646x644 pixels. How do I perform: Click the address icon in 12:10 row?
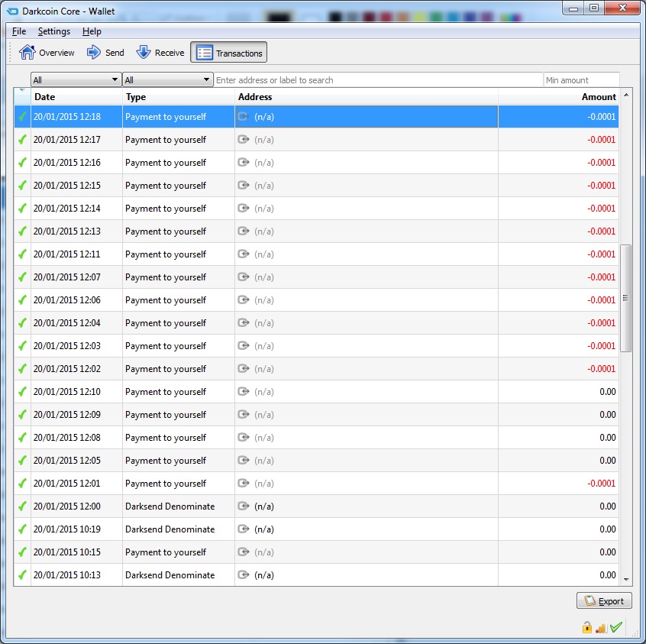click(x=244, y=391)
